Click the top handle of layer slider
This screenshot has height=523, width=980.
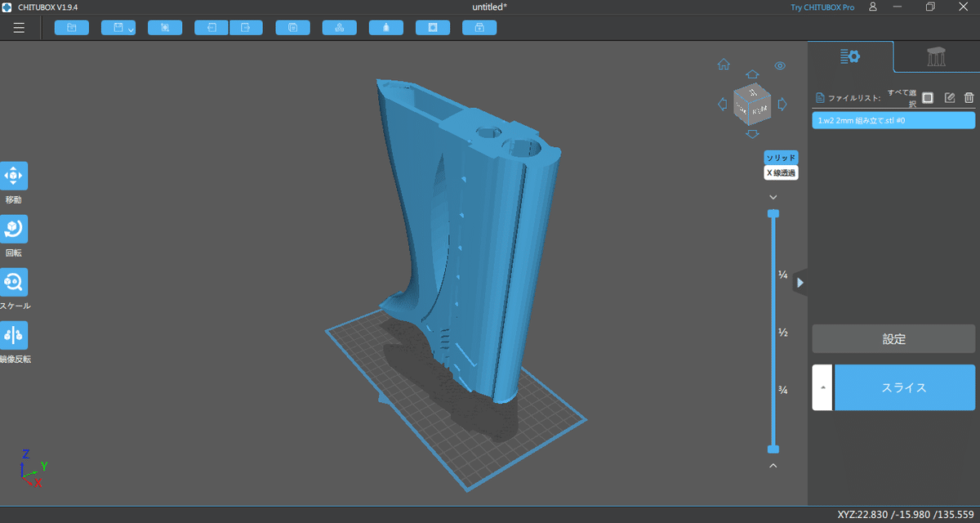coord(773,213)
